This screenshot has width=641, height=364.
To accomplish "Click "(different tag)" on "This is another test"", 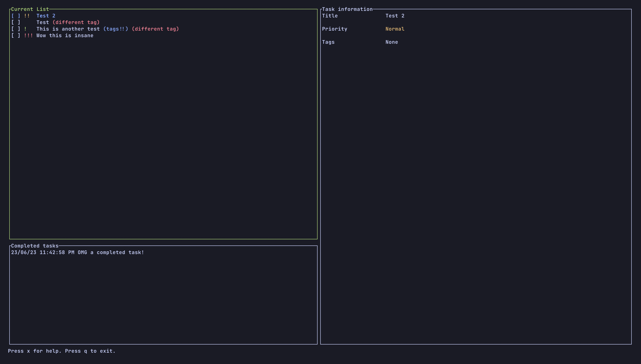I will tap(155, 29).
